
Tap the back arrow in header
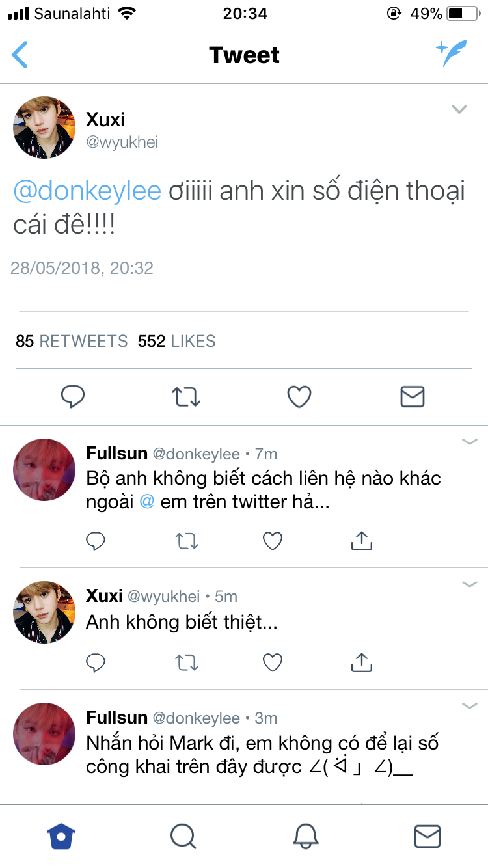point(20,55)
